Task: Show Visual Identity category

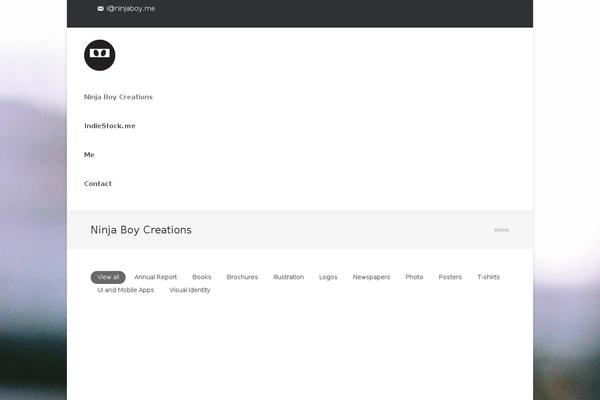Action: (190, 290)
